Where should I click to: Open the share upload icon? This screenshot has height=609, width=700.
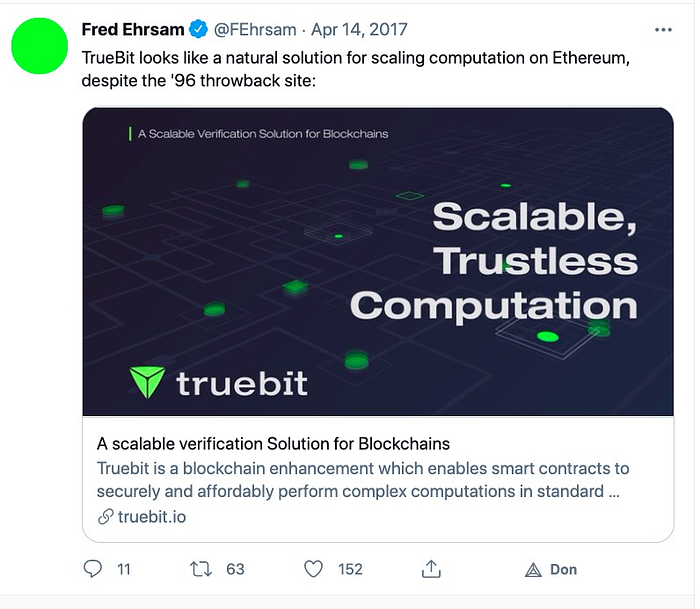[431, 569]
